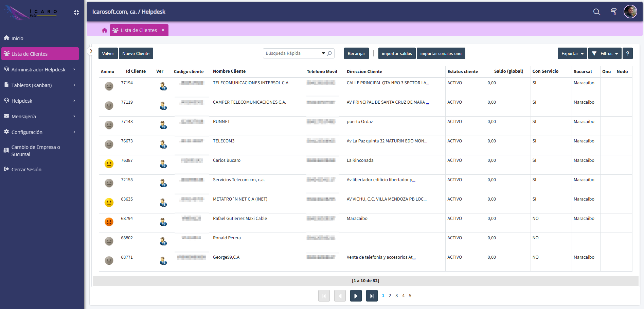Click the Nuevo Cliente button
Image resolution: width=644 pixels, height=309 pixels.
tap(136, 54)
